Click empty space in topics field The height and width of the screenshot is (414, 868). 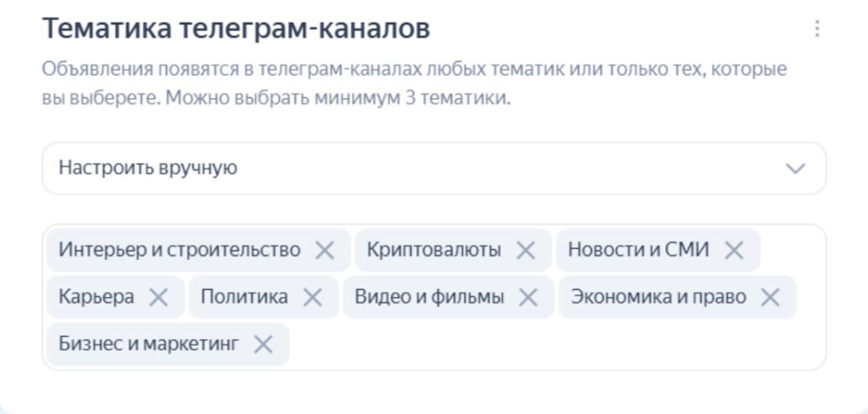click(554, 344)
